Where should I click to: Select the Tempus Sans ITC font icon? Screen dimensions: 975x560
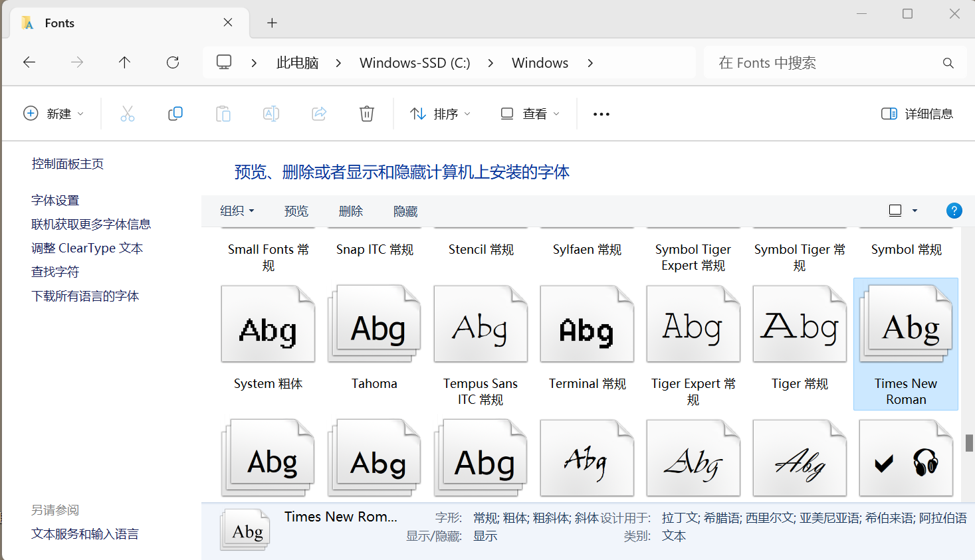[x=481, y=324]
